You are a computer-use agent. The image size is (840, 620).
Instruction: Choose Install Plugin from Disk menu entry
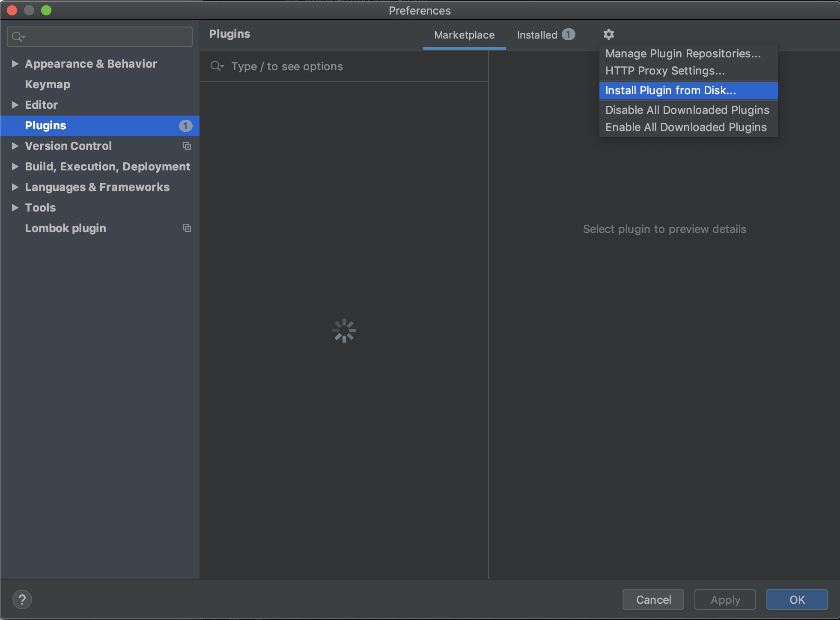[x=670, y=90]
